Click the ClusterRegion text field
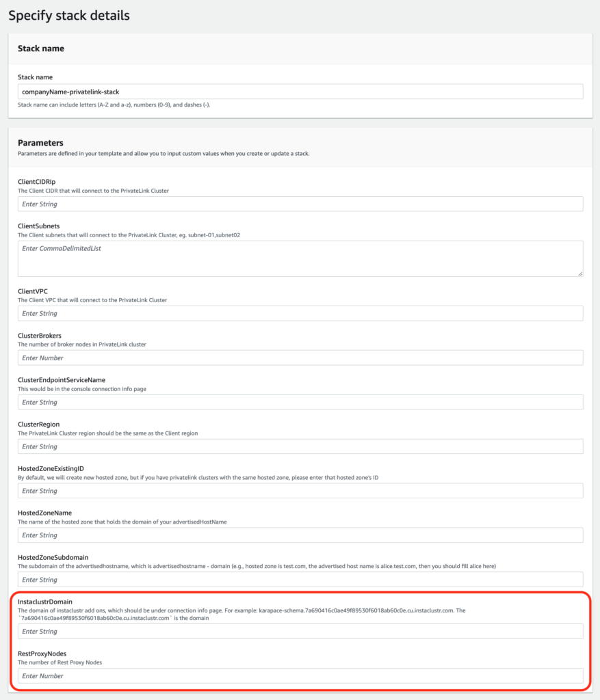 pos(300,446)
